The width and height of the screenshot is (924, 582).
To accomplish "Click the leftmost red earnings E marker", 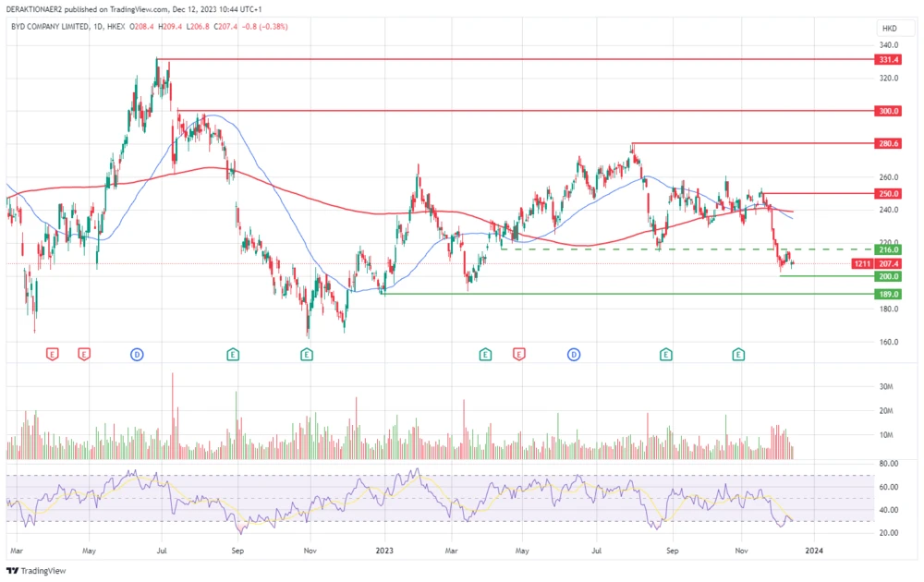I will coord(52,354).
